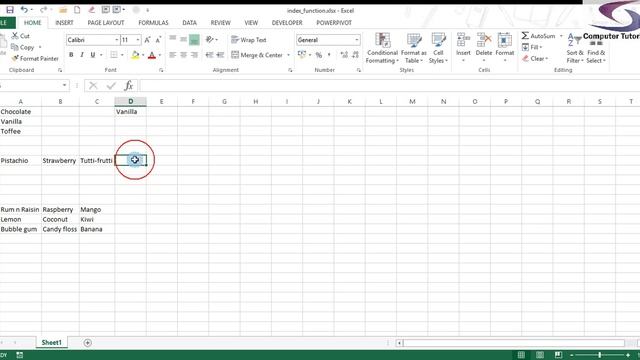Select cell containing Candy floss
Viewport: 640px width, 360px height.
pyautogui.click(x=60, y=229)
